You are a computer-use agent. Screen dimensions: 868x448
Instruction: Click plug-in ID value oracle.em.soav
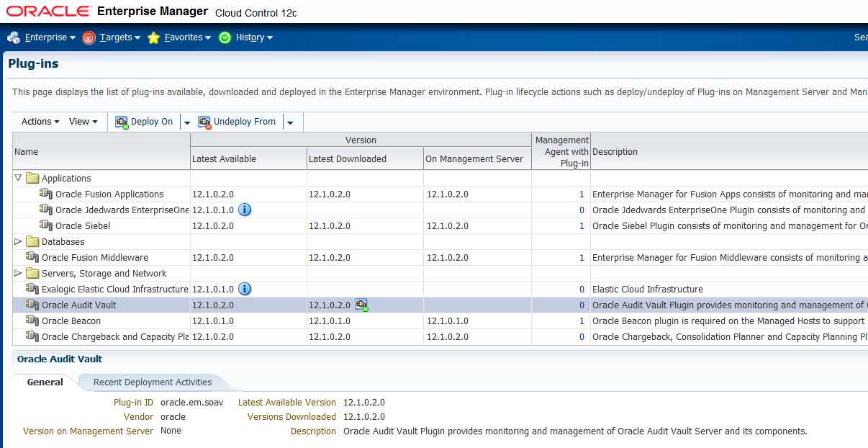(x=192, y=402)
